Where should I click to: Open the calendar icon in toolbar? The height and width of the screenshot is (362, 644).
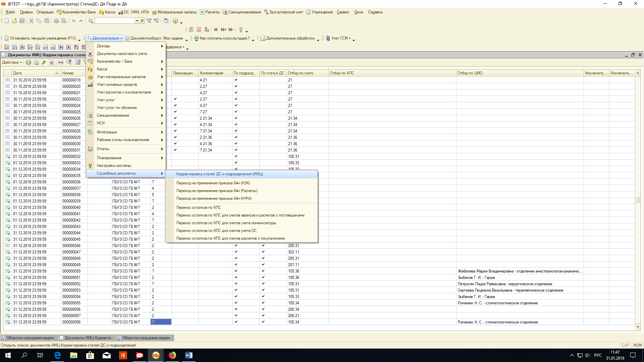pyautogui.click(x=199, y=29)
